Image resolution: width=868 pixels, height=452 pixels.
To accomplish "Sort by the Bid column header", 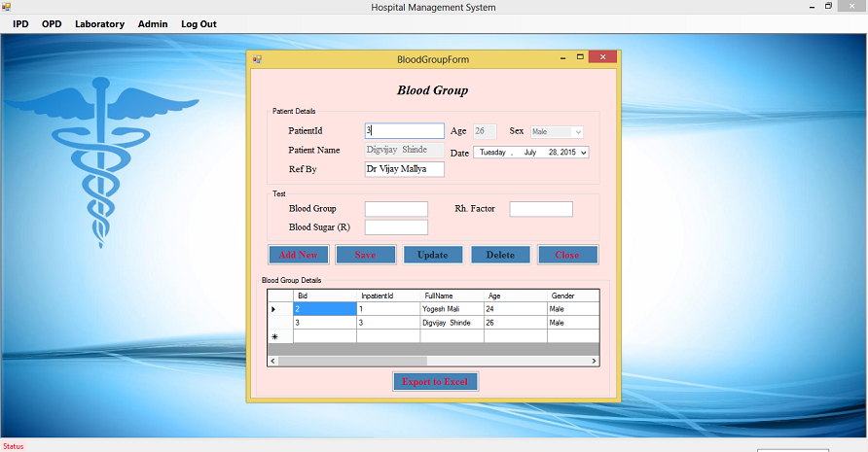I will pyautogui.click(x=325, y=296).
